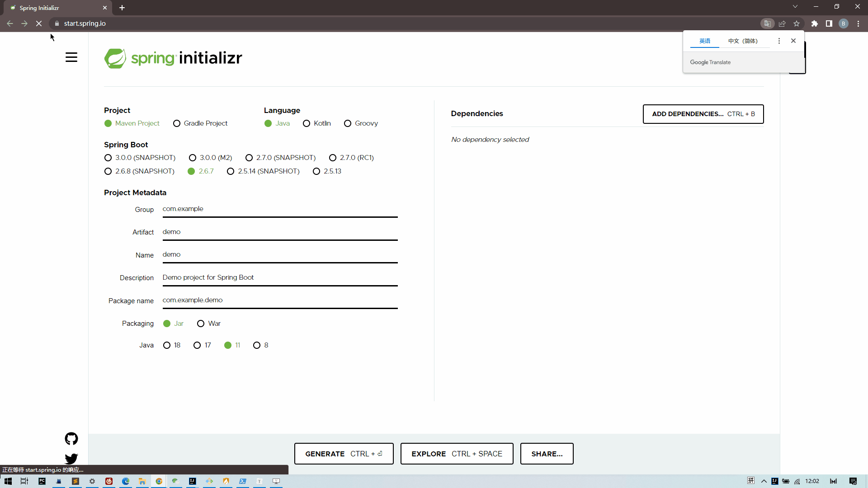Edit the Group input field
The image size is (868, 488).
(280, 209)
